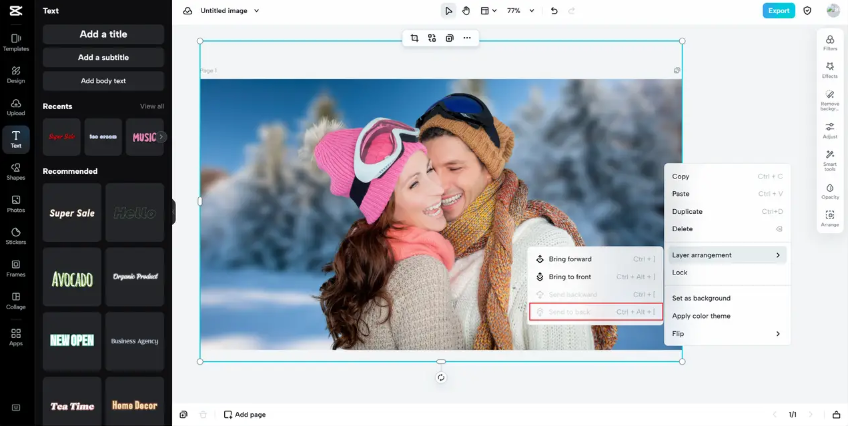Choose Copy from the context menu

pyautogui.click(x=727, y=176)
